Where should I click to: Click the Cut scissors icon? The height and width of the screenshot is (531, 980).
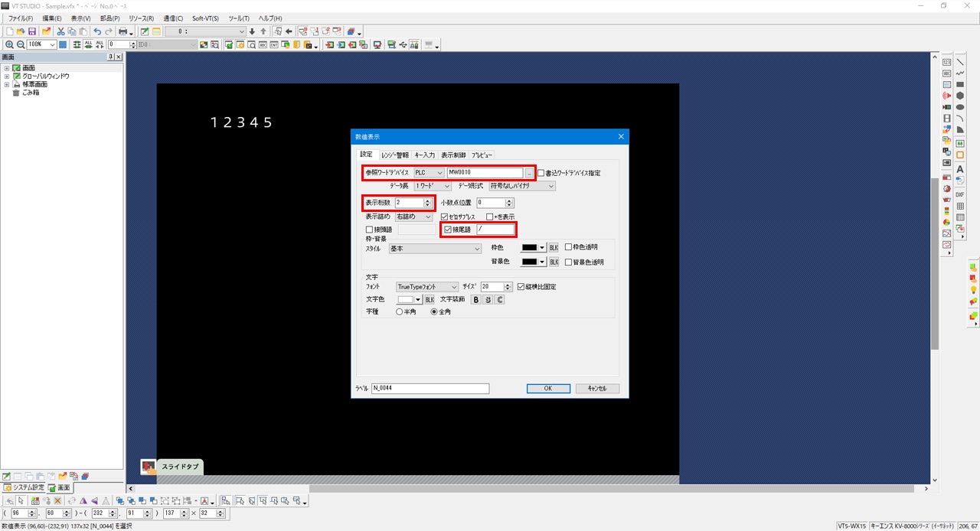pos(60,31)
